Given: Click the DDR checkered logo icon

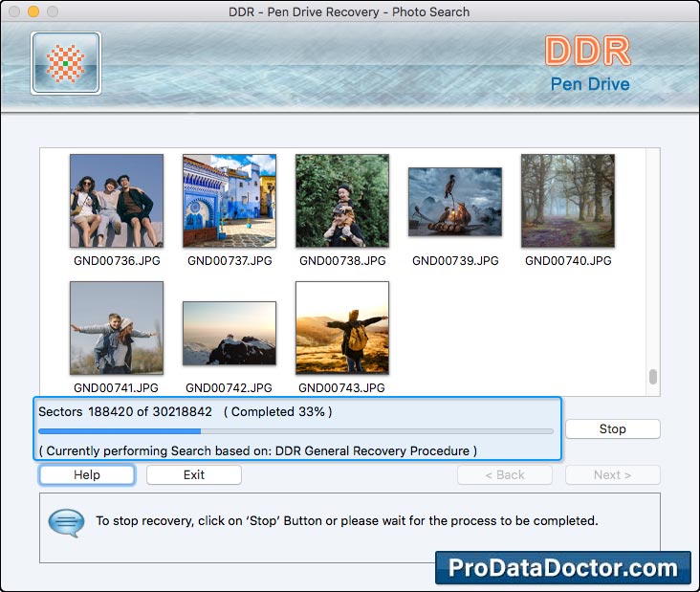Looking at the screenshot, I should [66, 63].
